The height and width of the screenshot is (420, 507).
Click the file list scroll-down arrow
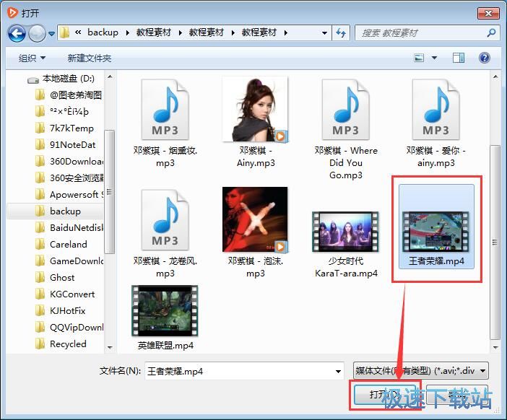(x=495, y=348)
